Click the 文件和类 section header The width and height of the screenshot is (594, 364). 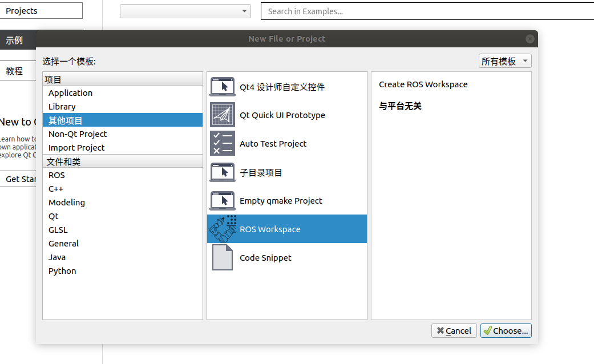[123, 161]
